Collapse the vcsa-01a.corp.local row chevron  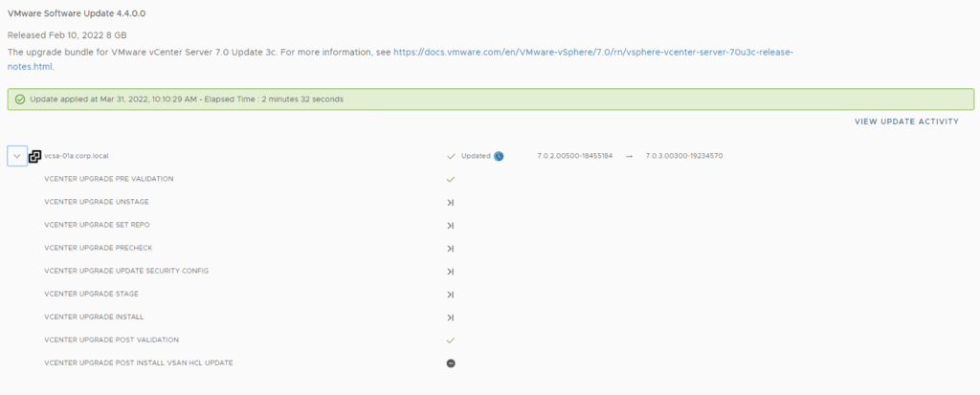pos(17,156)
